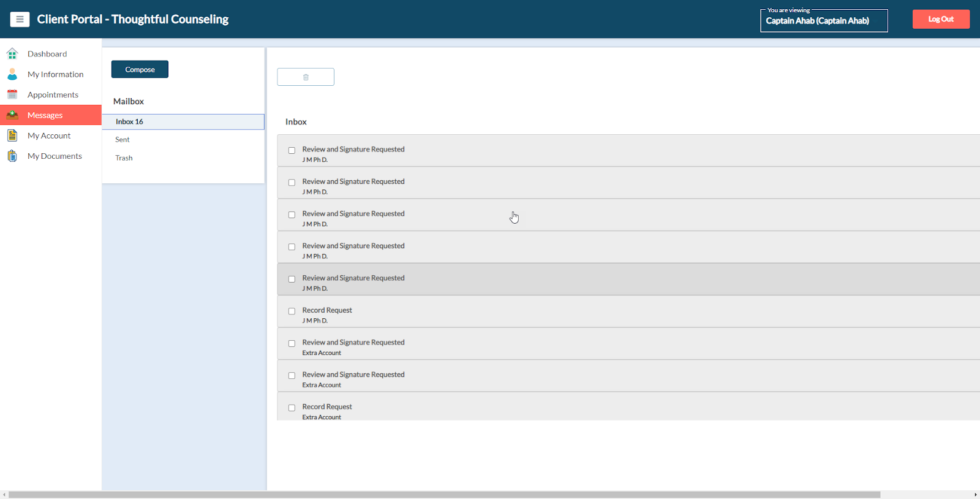Go to the Trash mailbox folder
Screen dimensions: 980x499
click(124, 158)
